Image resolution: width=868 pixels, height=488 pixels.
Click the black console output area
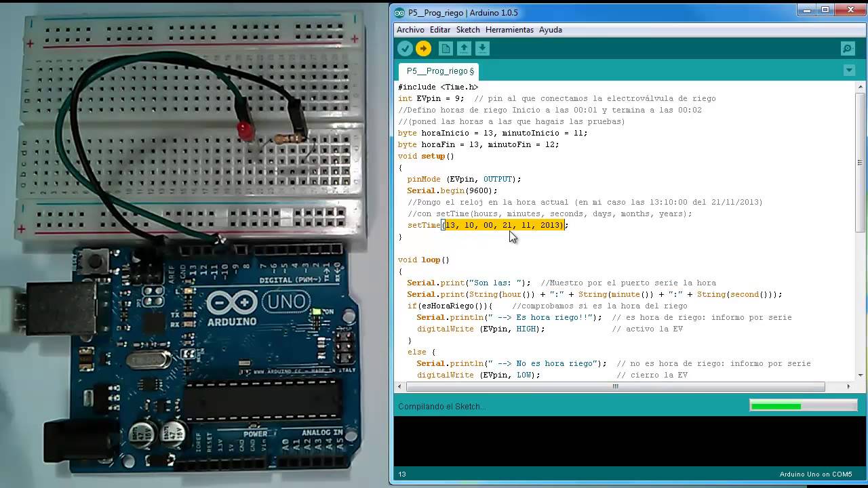(627, 441)
